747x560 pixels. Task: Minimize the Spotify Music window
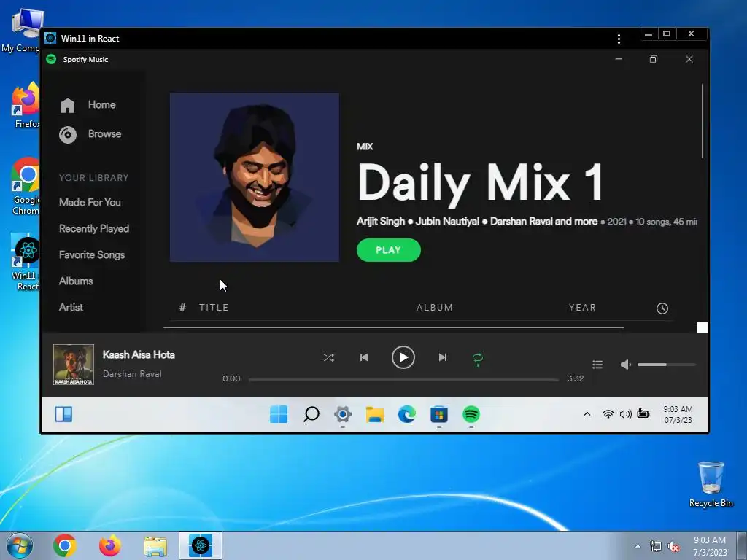coord(619,59)
